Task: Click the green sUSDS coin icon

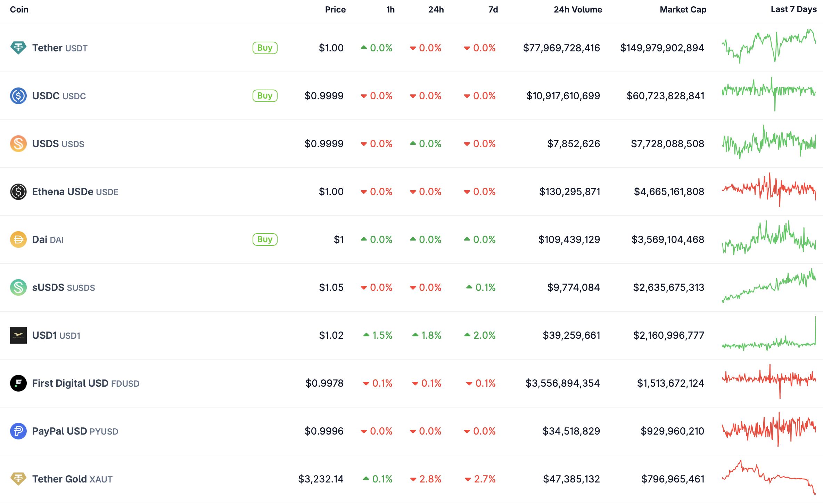Action: tap(18, 287)
